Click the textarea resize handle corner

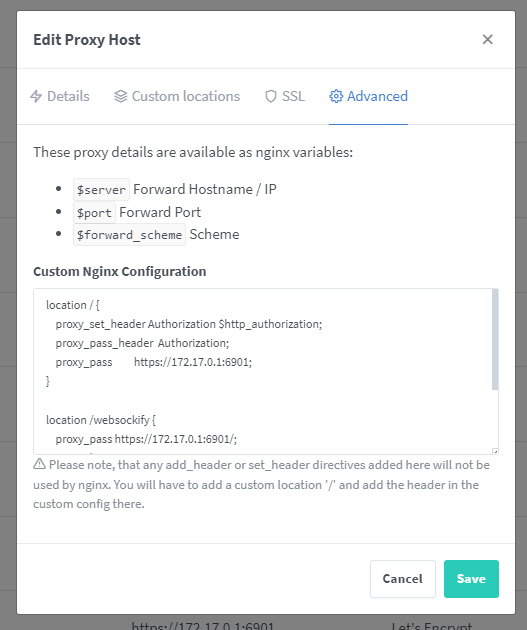coord(495,452)
